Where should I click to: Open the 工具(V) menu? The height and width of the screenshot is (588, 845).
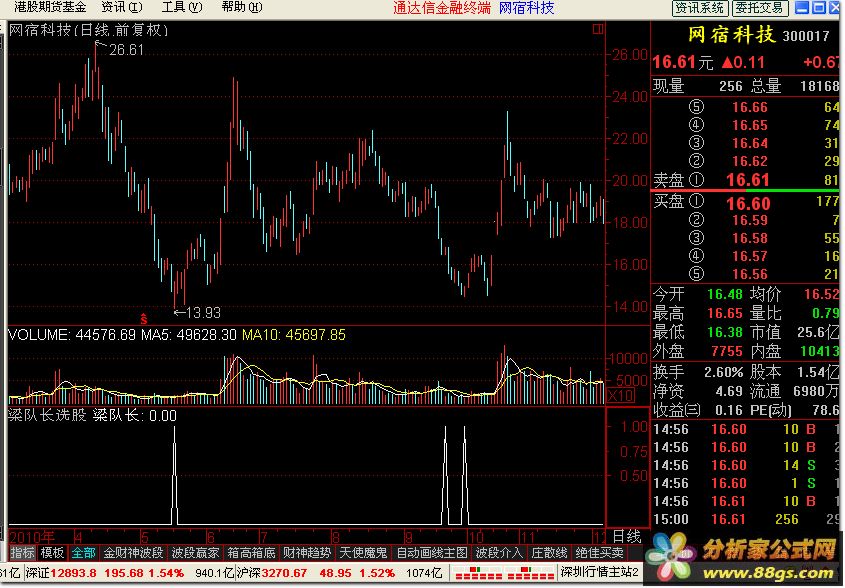click(x=182, y=7)
